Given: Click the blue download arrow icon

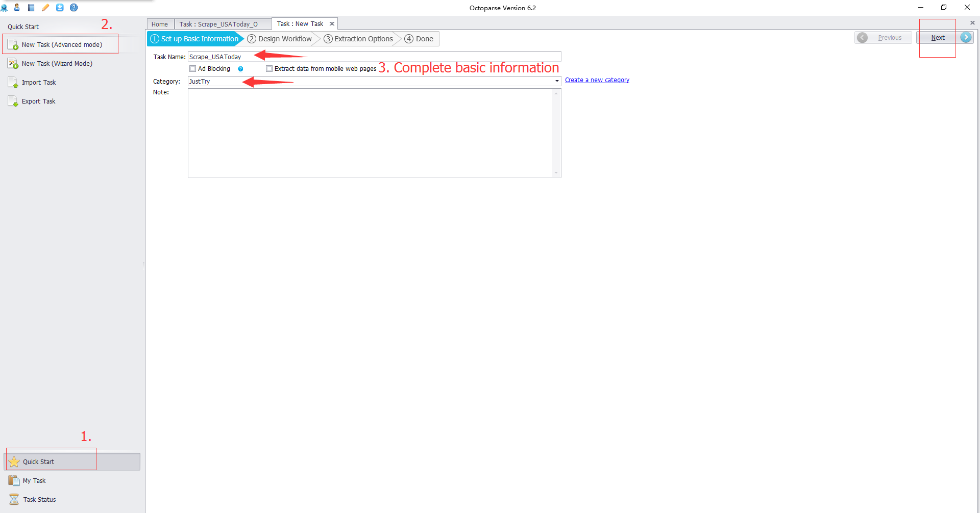Looking at the screenshot, I should tap(60, 8).
